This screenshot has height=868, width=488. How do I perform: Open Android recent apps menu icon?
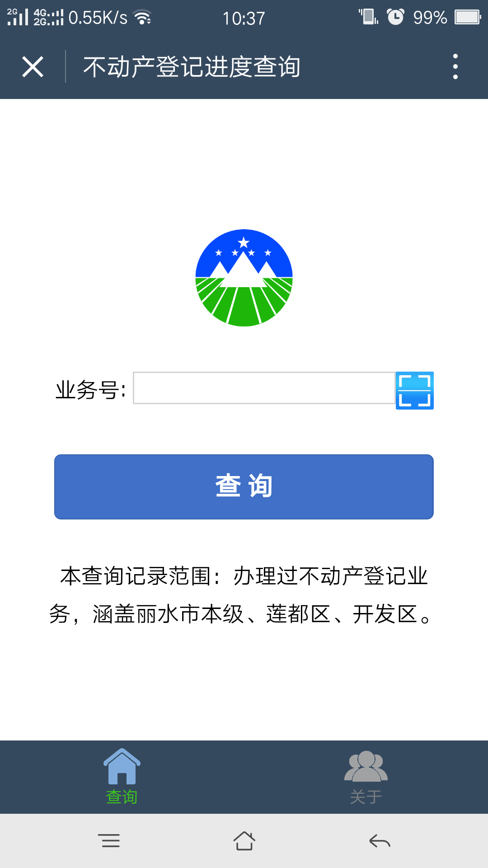[x=109, y=841]
